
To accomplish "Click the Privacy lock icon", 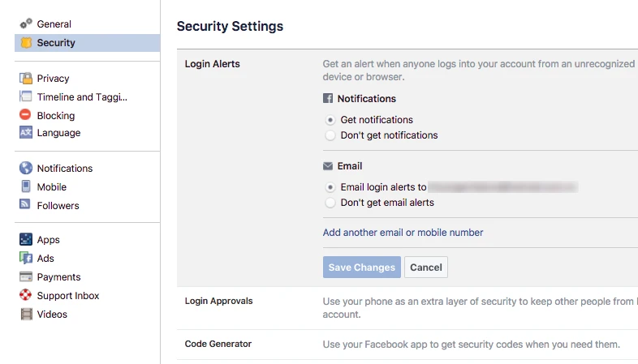I will (26, 79).
